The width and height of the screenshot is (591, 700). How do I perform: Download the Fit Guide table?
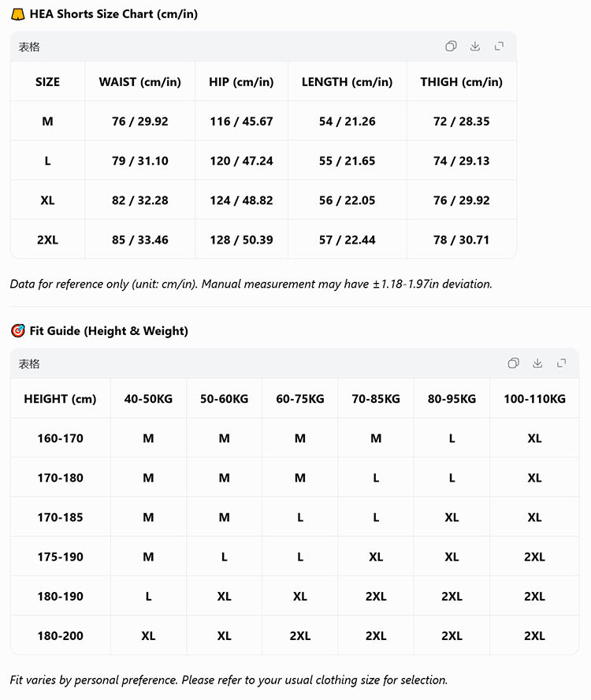[x=537, y=363]
